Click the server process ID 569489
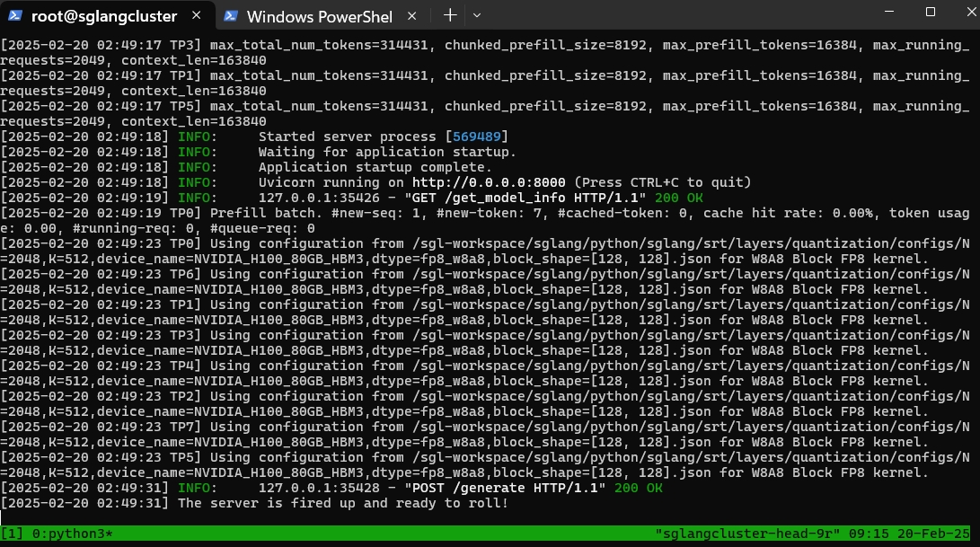980x547 pixels. click(x=480, y=137)
